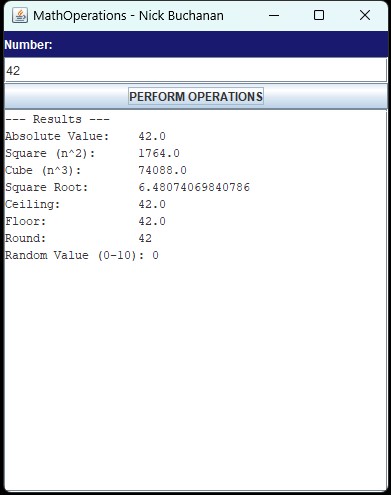Click the Ceiling result 42.0
The width and height of the screenshot is (391, 495).
tap(152, 204)
